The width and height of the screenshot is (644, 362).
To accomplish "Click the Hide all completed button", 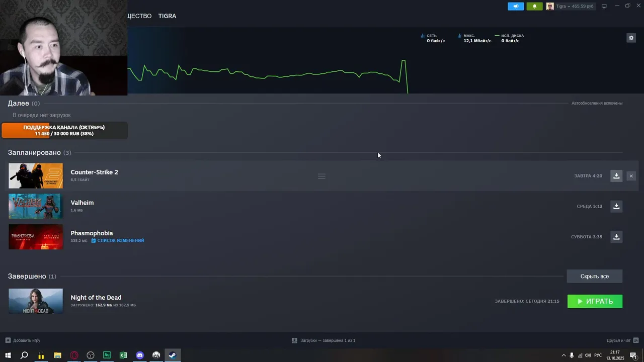I will [595, 276].
